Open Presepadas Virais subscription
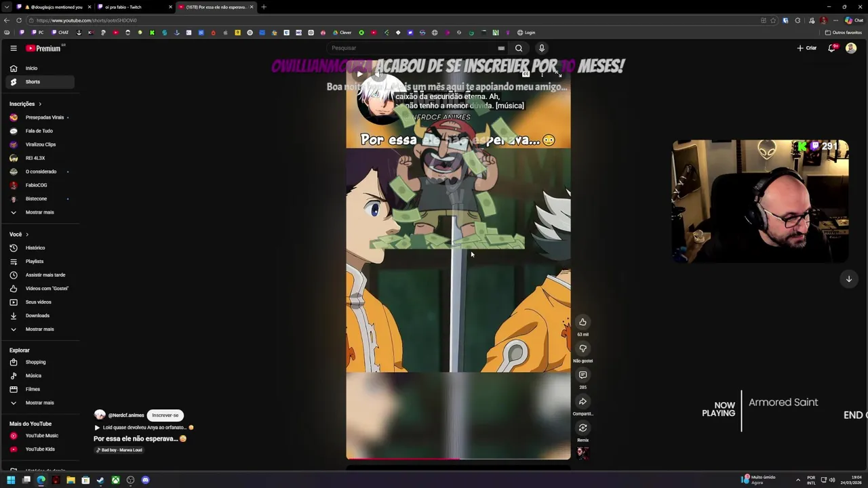 [39, 117]
